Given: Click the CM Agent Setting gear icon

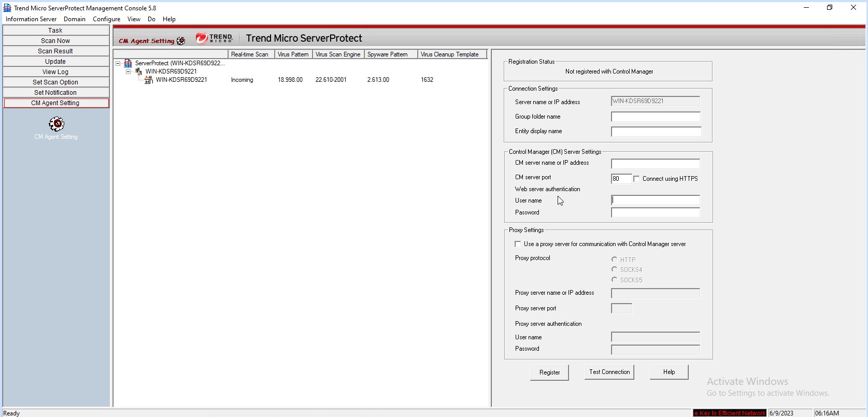Looking at the screenshot, I should pyautogui.click(x=56, y=124).
